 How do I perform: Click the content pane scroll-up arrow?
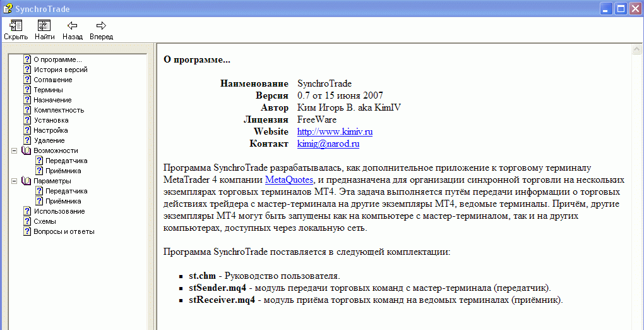(636, 49)
